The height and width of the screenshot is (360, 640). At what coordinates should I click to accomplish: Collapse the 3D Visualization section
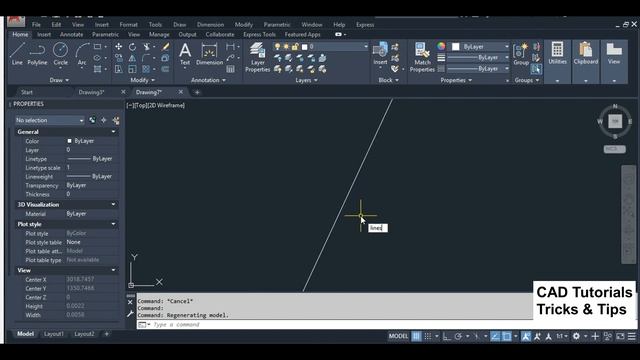113,204
